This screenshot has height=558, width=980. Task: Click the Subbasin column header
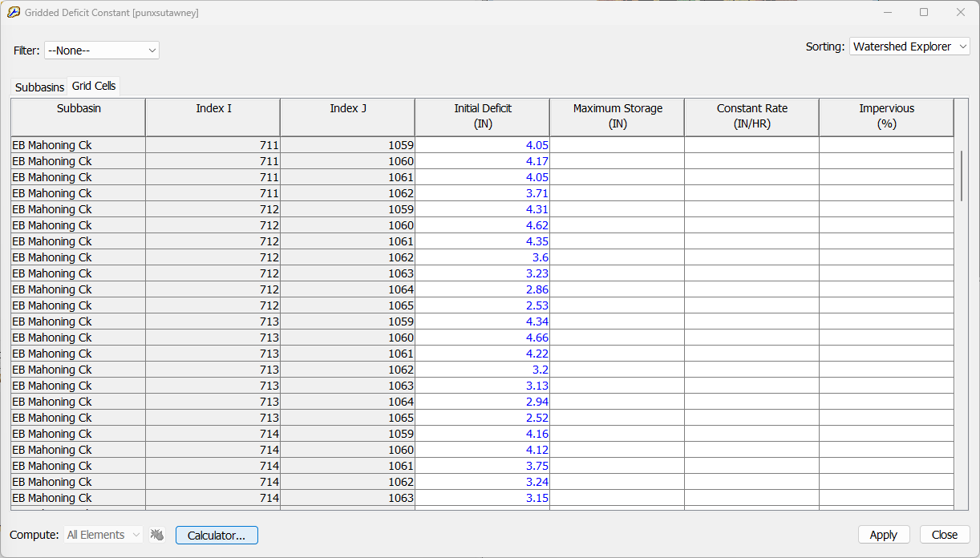click(x=79, y=117)
